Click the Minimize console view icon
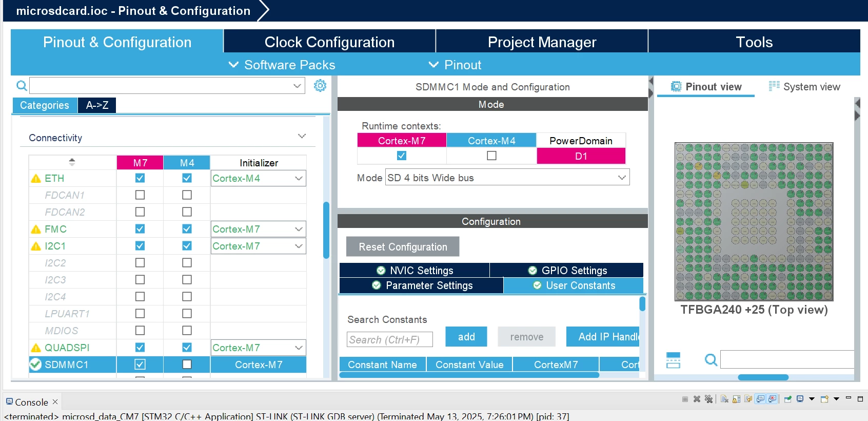The width and height of the screenshot is (868, 421). (x=849, y=397)
